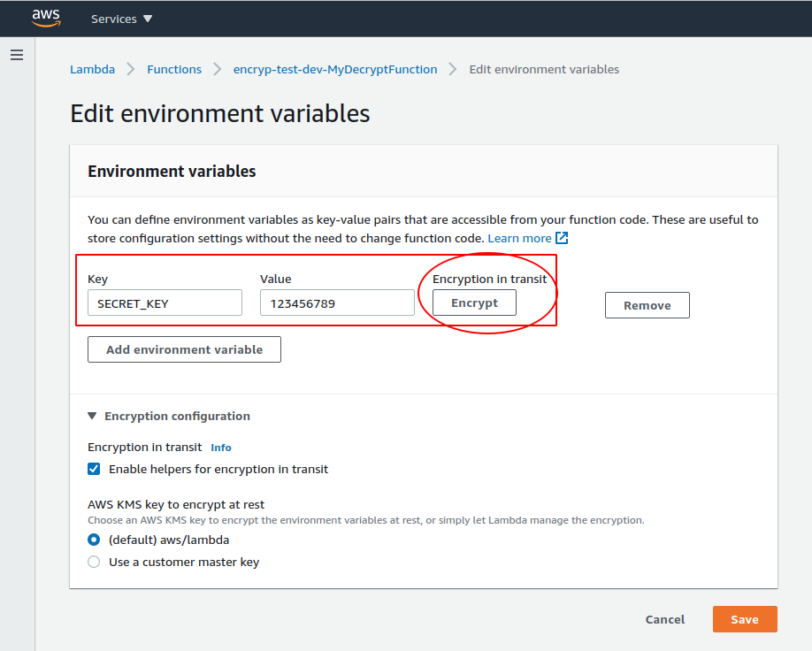Remove the SECRET_KEY environment variable

(647, 305)
